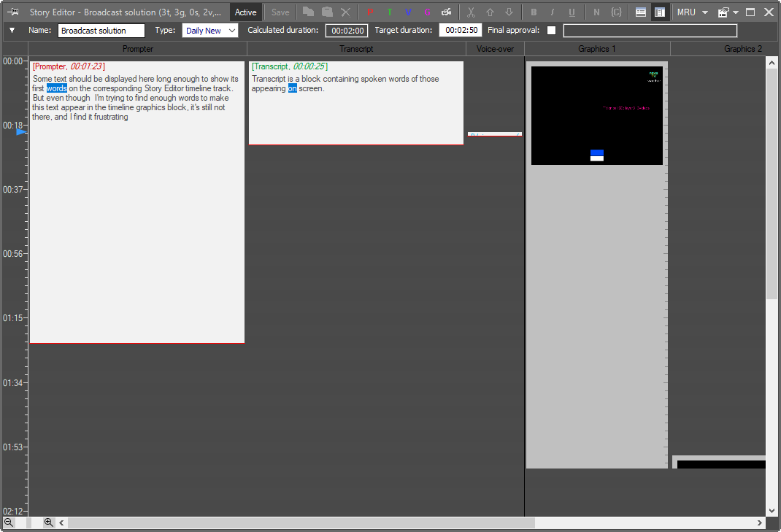Switch to the timeline column view icon
781x532 pixels.
click(660, 12)
